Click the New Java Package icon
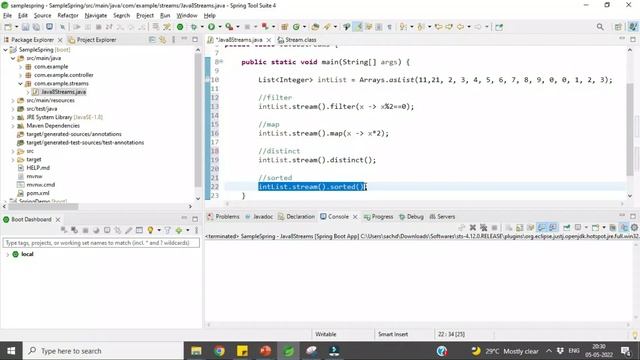The image size is (640, 360). point(284,27)
